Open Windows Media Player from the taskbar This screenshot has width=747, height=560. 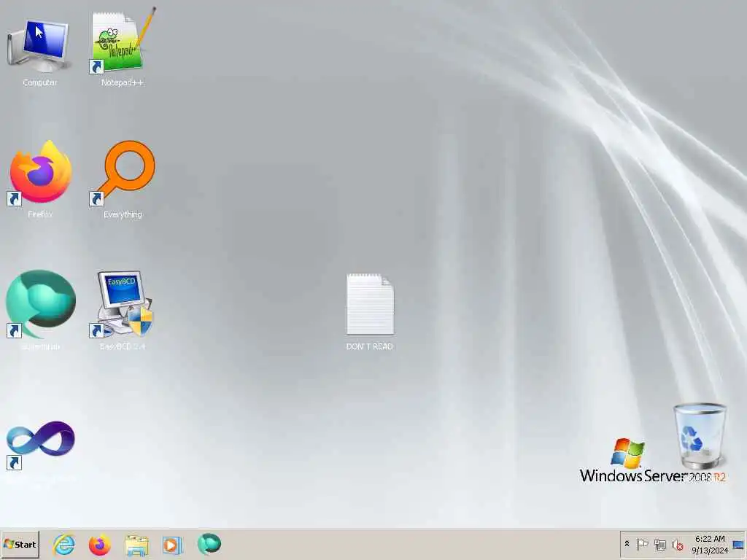[x=172, y=545]
